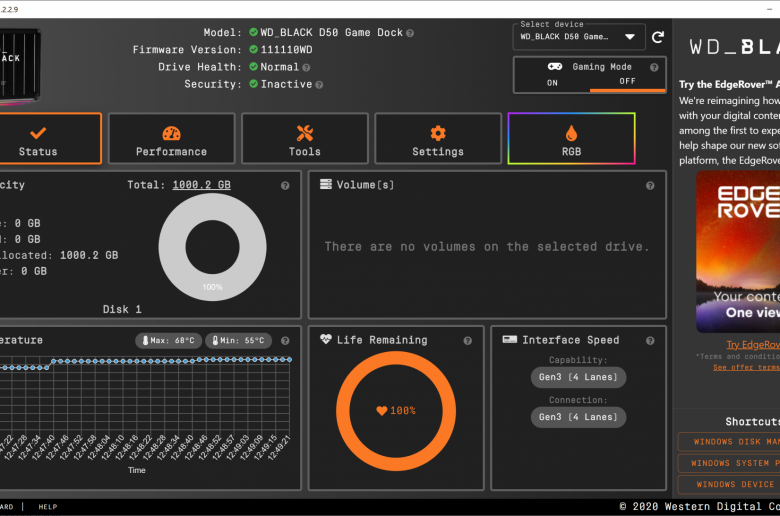Open Windows Disk Management shortcut
This screenshot has width=780, height=516.
729,442
